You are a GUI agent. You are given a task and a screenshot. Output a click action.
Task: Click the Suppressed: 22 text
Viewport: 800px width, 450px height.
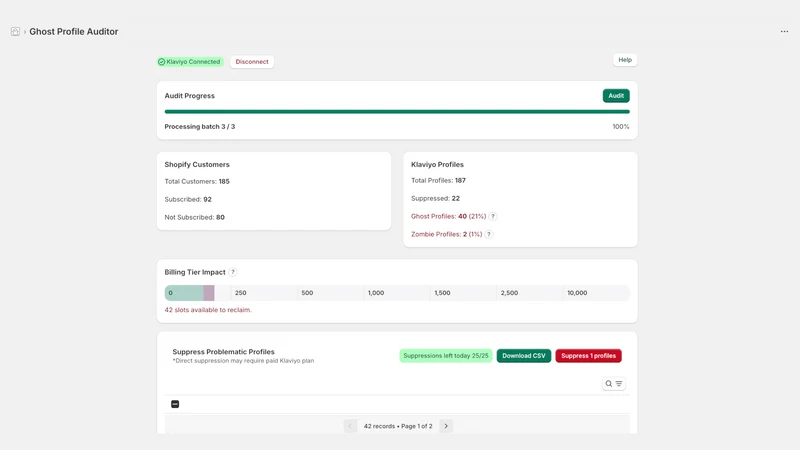point(435,198)
